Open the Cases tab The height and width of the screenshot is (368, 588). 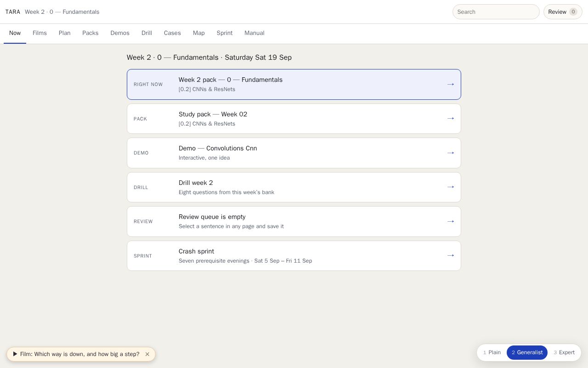click(172, 33)
